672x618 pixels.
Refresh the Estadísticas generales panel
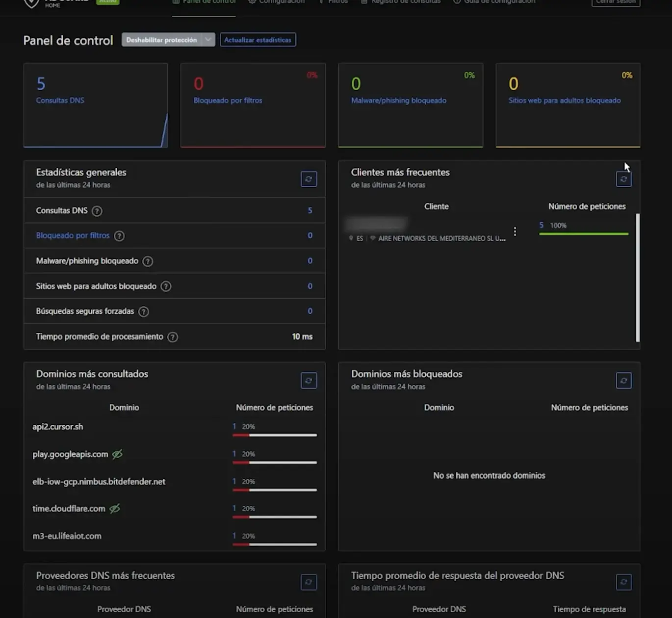[309, 179]
